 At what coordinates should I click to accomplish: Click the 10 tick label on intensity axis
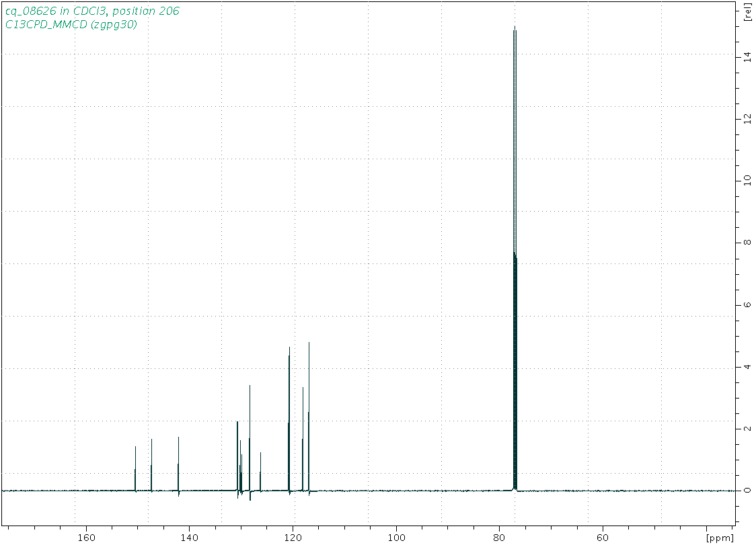tap(747, 180)
